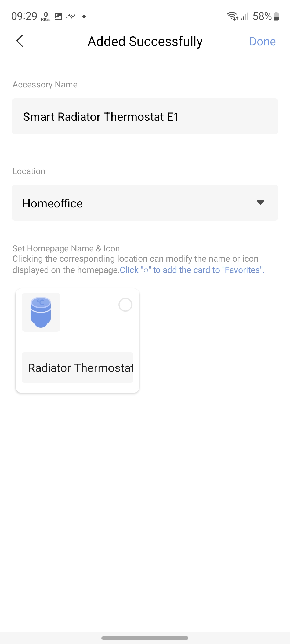Tap the dot notification overflow indicator
This screenshot has height=644, width=290.
(84, 16)
